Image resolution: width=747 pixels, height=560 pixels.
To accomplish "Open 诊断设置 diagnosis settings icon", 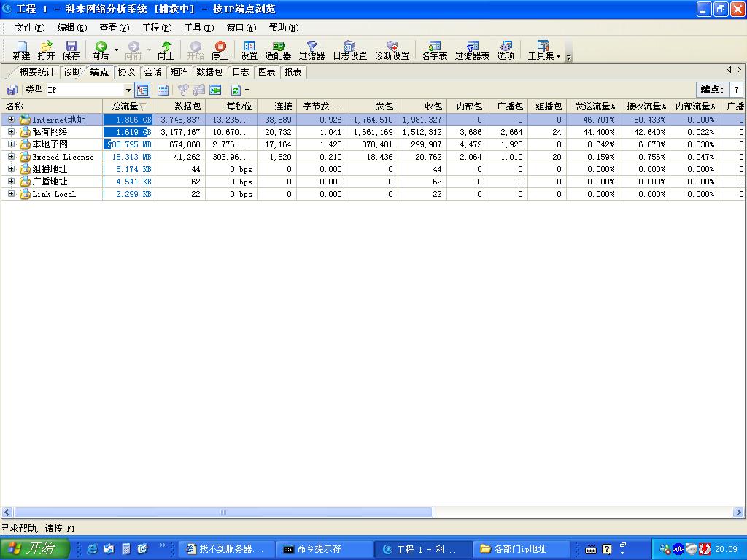I will [x=392, y=50].
